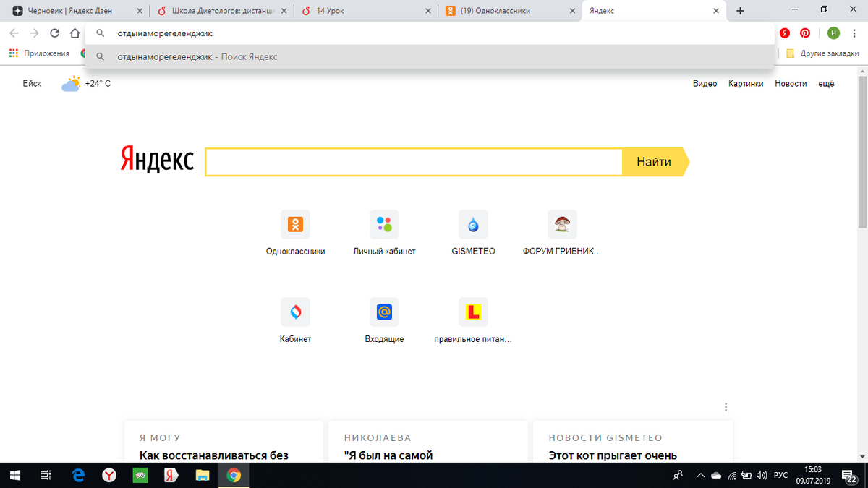Image resolution: width=868 pixels, height=488 pixels.
Task: Open Как восстанавливаться без news card
Action: pyautogui.click(x=224, y=441)
